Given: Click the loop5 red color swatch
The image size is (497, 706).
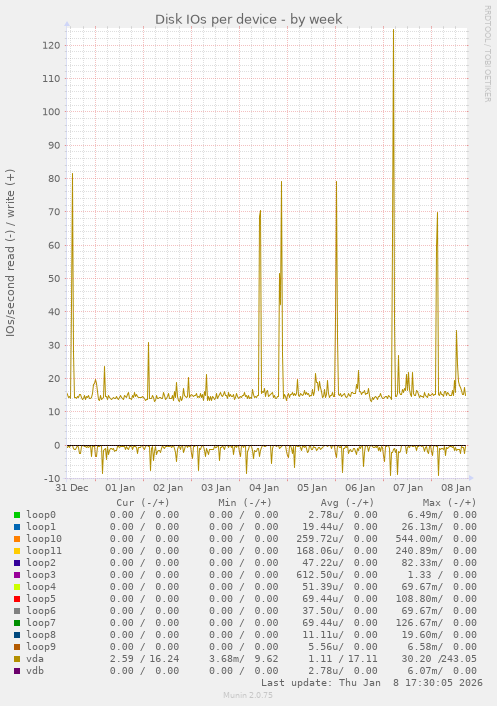Looking at the screenshot, I should click(17, 599).
